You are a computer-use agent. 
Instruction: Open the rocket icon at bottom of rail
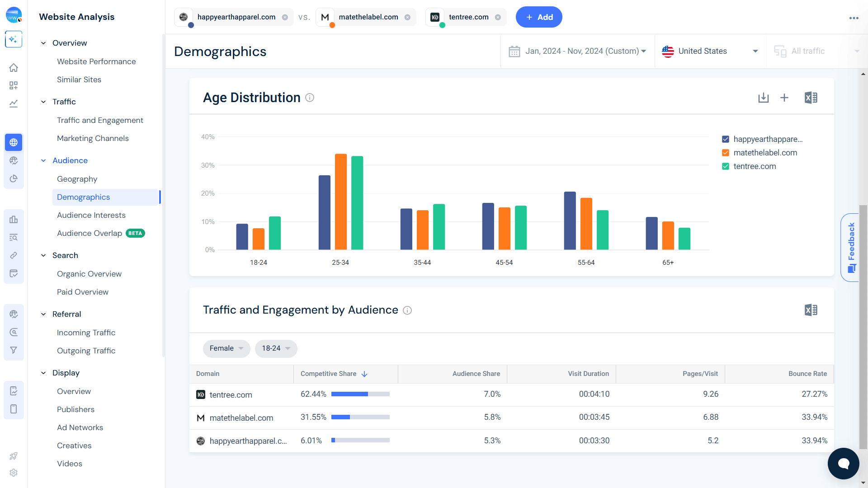(x=14, y=456)
